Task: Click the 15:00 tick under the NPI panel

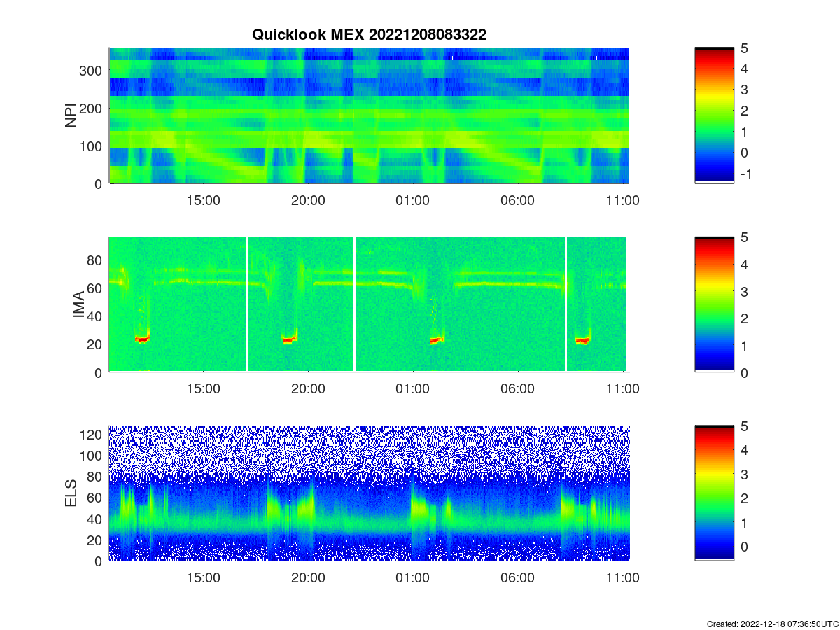Action: pyautogui.click(x=204, y=200)
